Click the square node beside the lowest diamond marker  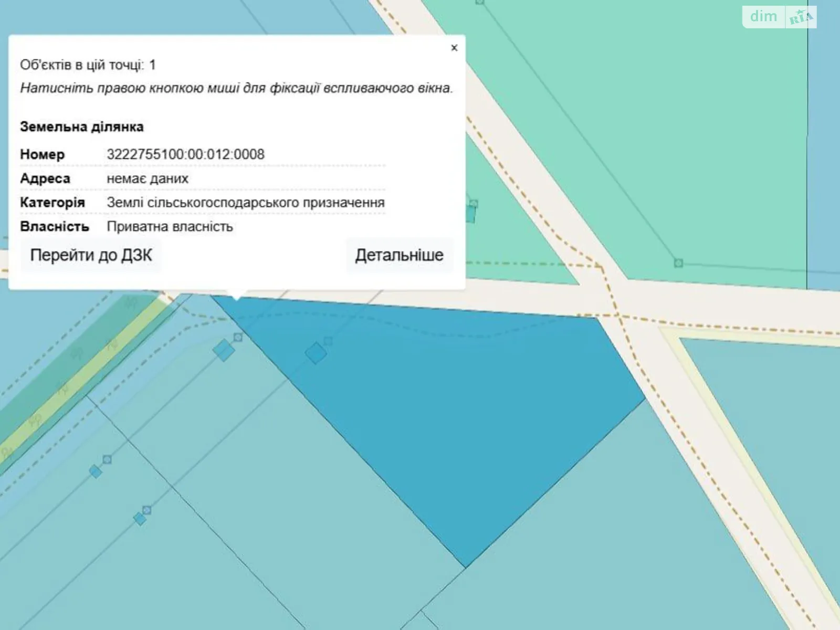tap(147, 510)
